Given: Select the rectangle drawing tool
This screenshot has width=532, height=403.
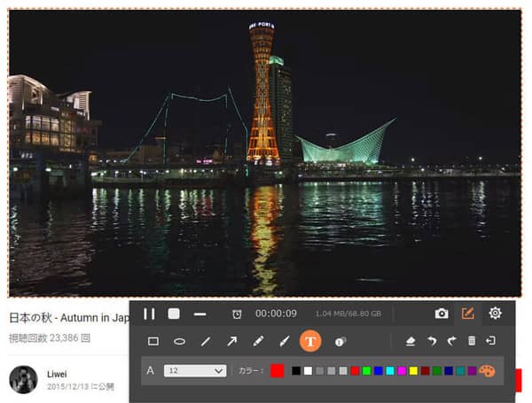Looking at the screenshot, I should coord(153,341).
